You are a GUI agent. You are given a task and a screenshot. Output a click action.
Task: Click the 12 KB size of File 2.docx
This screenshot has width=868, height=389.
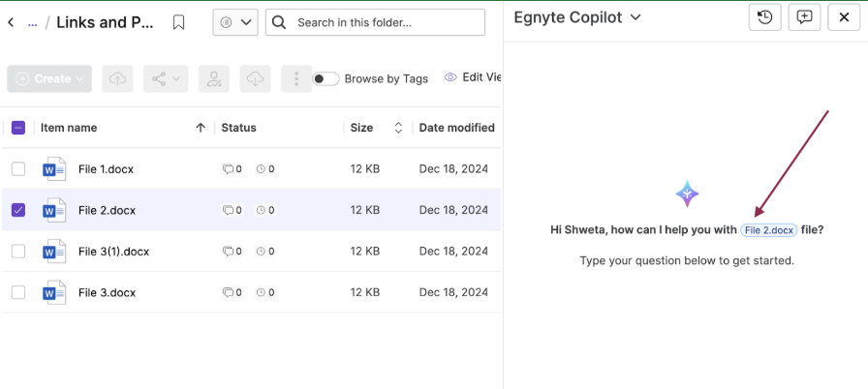(365, 210)
